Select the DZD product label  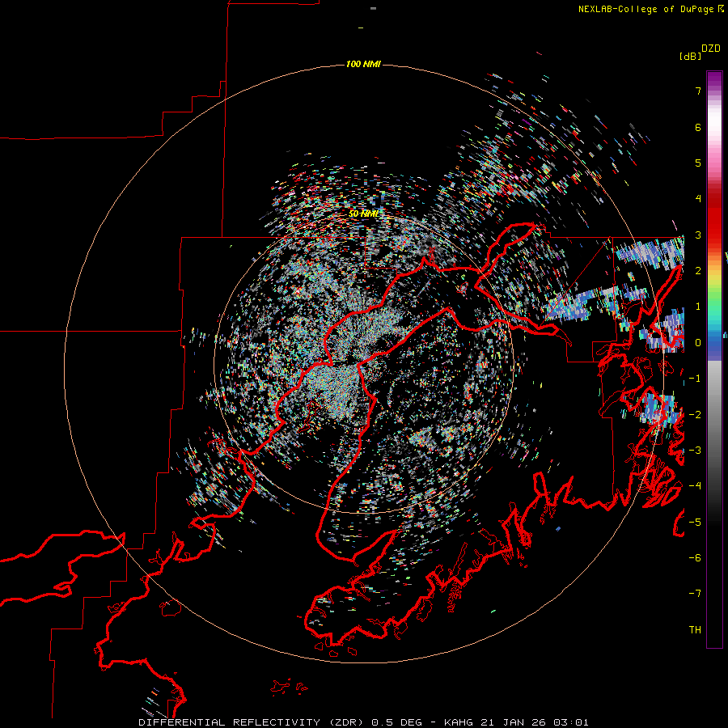coord(711,48)
